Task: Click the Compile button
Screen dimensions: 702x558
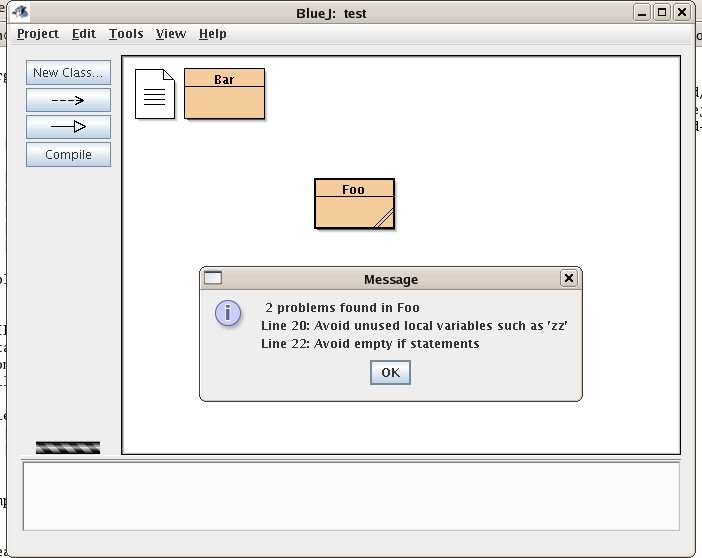Action: click(x=68, y=155)
